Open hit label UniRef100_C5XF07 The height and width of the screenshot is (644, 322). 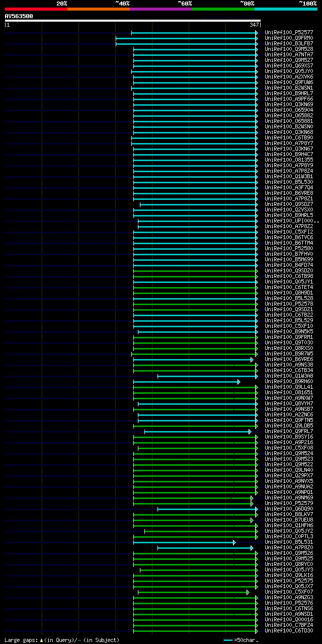289,592
